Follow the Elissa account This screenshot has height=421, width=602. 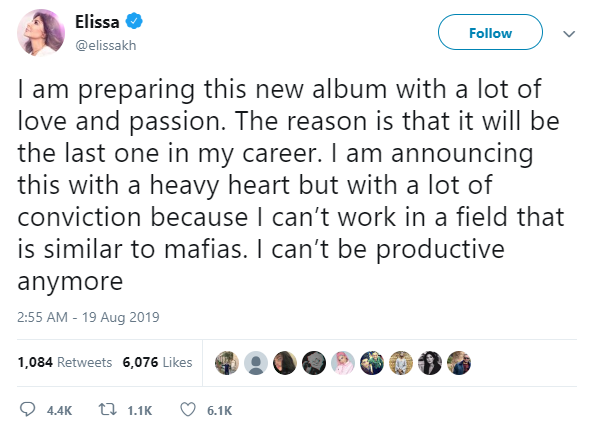tap(491, 33)
